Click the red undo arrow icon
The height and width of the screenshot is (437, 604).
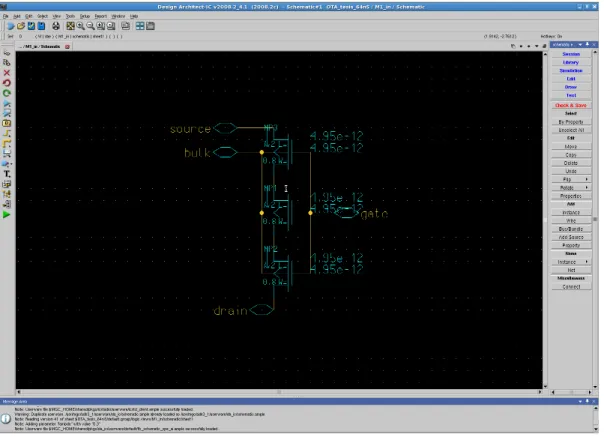click(7, 83)
